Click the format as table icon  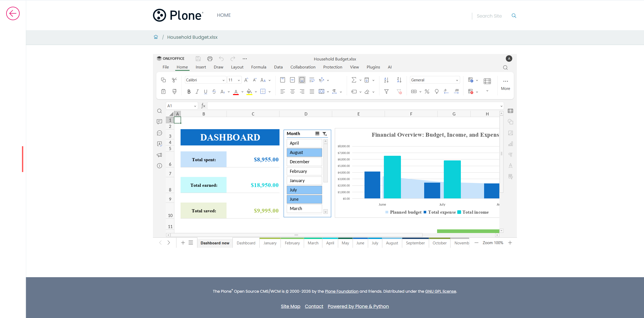tap(487, 81)
